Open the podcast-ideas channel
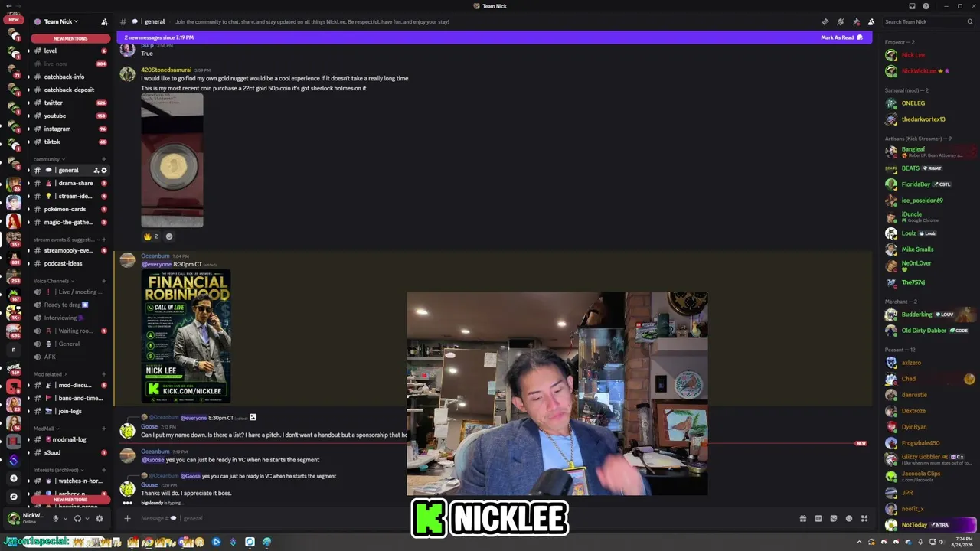Image resolution: width=980 pixels, height=551 pixels. (70, 263)
